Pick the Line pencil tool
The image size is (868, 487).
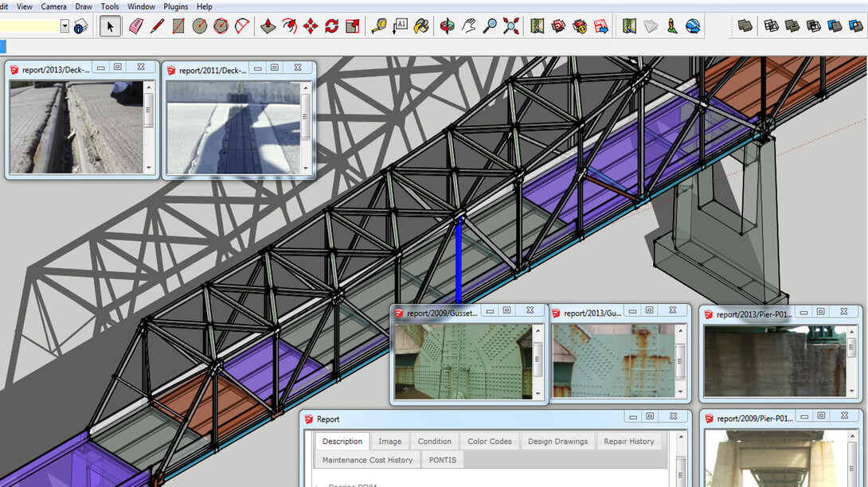pos(157,26)
